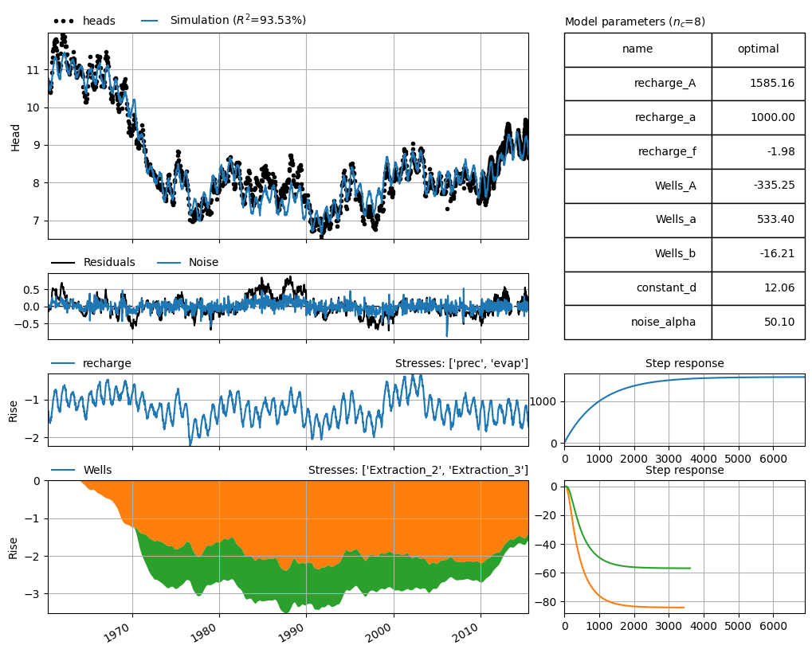Click the Residuals legend entry
This screenshot has height=653, width=812.
[93, 262]
